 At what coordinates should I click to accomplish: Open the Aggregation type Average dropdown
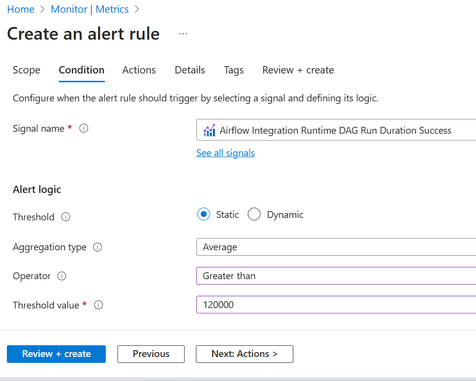coord(336,247)
